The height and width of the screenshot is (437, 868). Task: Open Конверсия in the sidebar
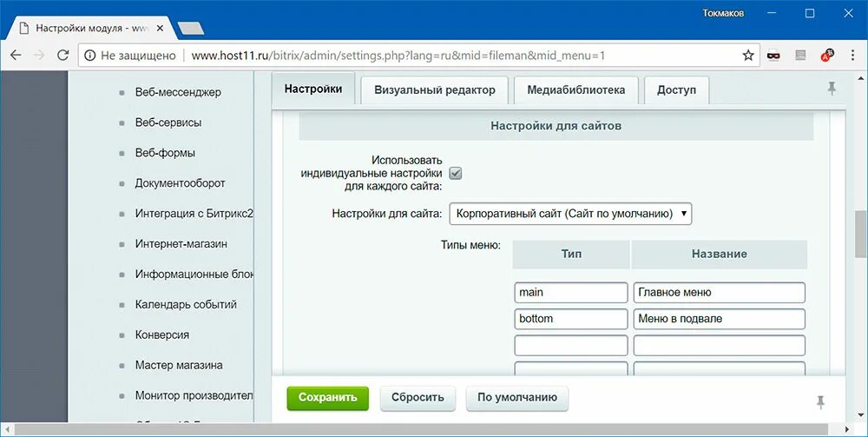(x=162, y=335)
